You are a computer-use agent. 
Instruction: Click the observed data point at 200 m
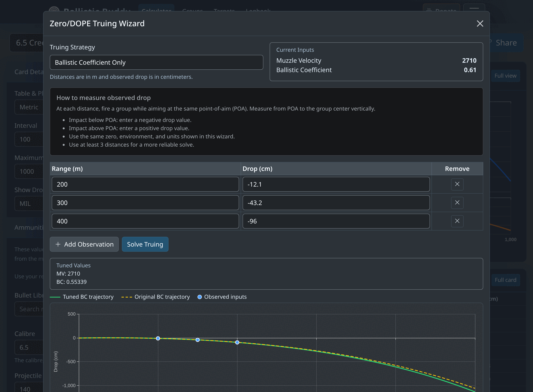point(158,338)
